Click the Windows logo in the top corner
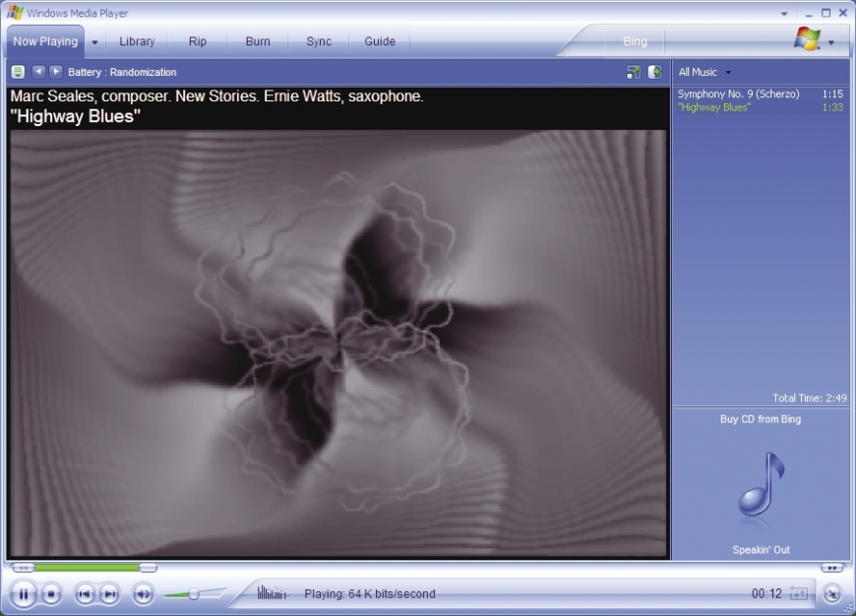Image resolution: width=856 pixels, height=616 pixels. (807, 38)
